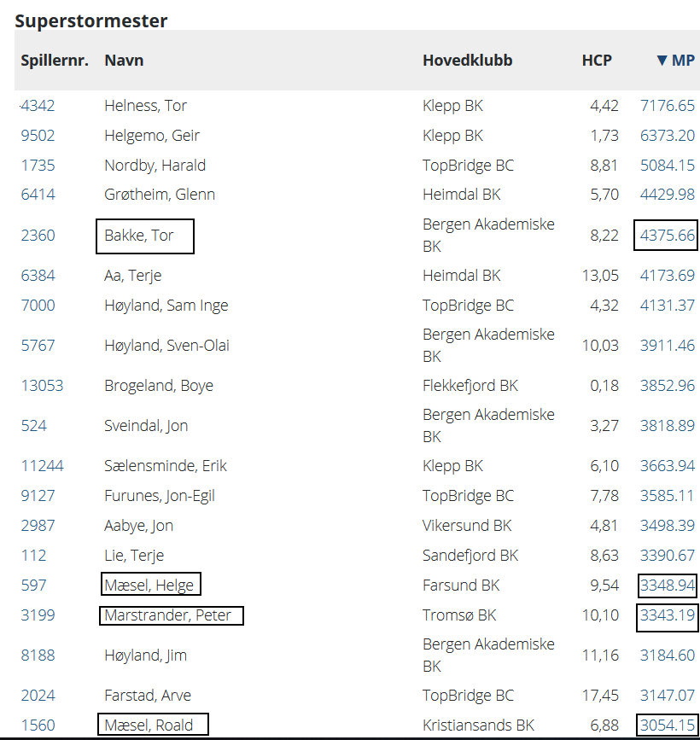Open player number 2024 link

click(38, 696)
